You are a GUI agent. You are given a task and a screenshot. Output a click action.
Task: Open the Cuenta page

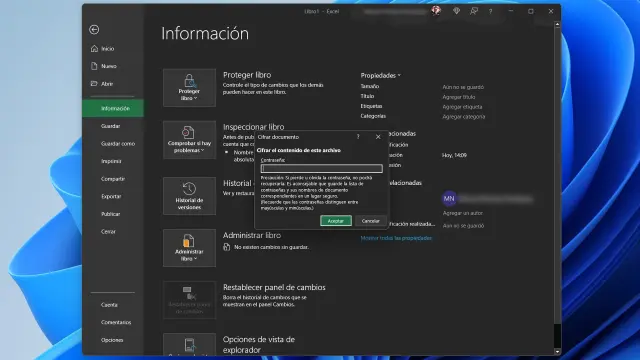(109, 305)
